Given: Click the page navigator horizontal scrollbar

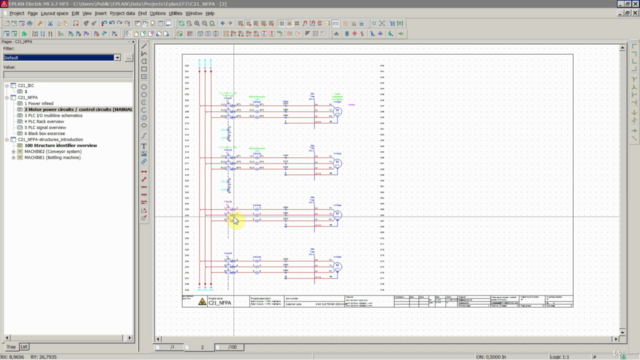Looking at the screenshot, I should [x=67, y=338].
